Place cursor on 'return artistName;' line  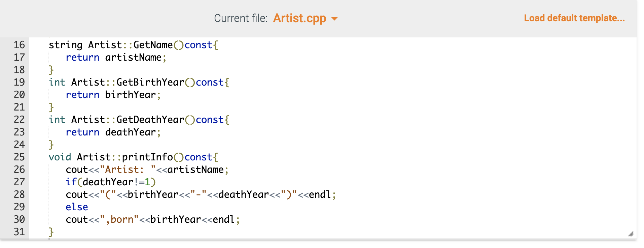pyautogui.click(x=116, y=58)
